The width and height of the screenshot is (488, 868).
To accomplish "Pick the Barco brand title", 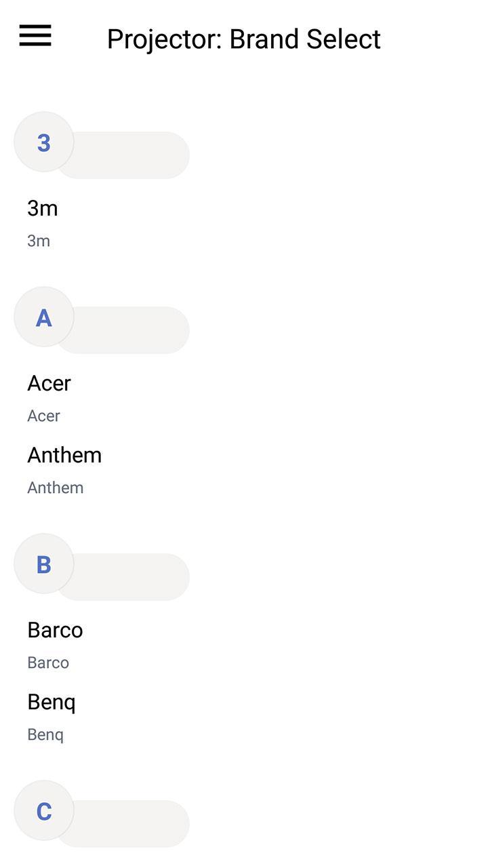I will coord(55,630).
